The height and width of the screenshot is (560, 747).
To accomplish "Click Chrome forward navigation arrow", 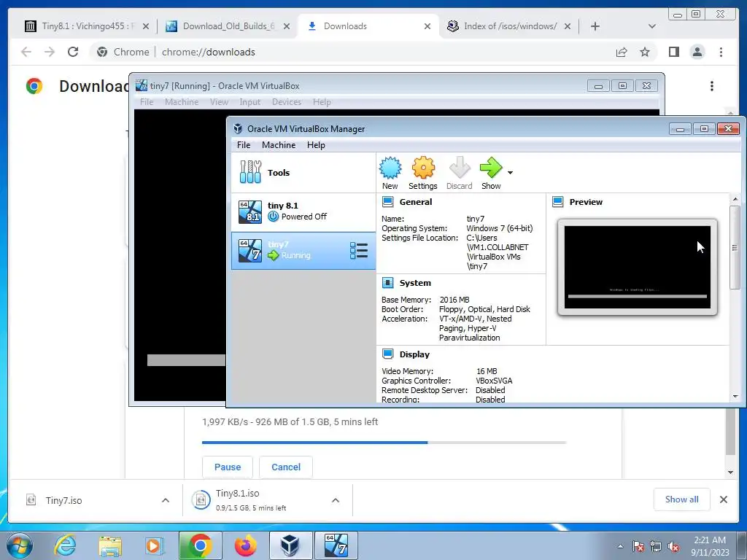I will (50, 52).
